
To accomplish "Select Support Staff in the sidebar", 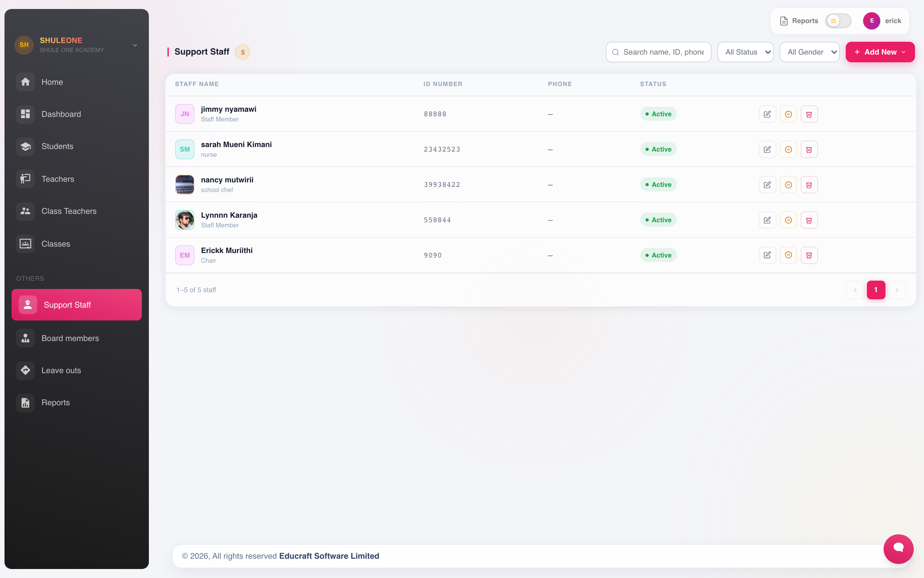I will pos(76,305).
